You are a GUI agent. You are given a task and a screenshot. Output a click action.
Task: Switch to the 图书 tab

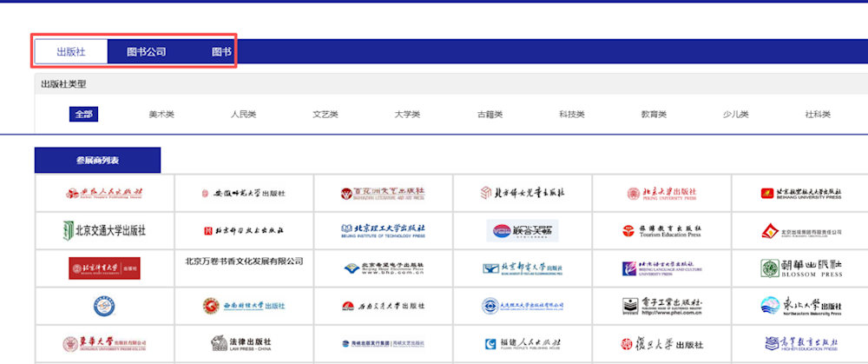click(221, 52)
